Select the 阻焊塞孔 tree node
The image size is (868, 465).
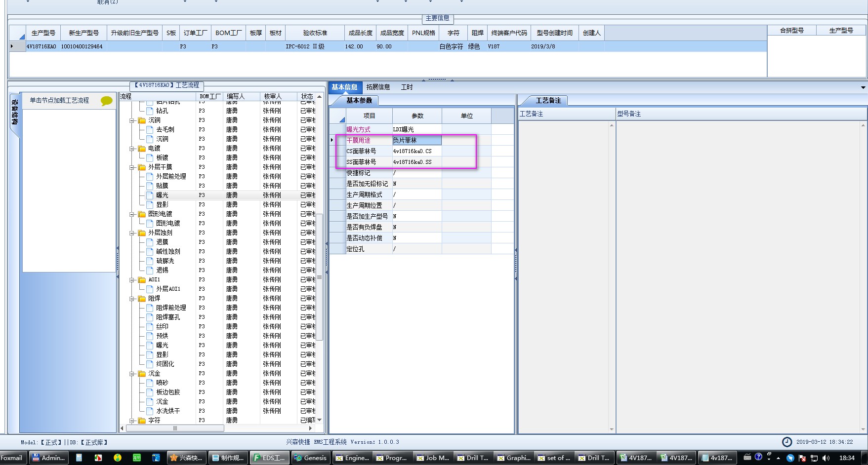coord(168,317)
